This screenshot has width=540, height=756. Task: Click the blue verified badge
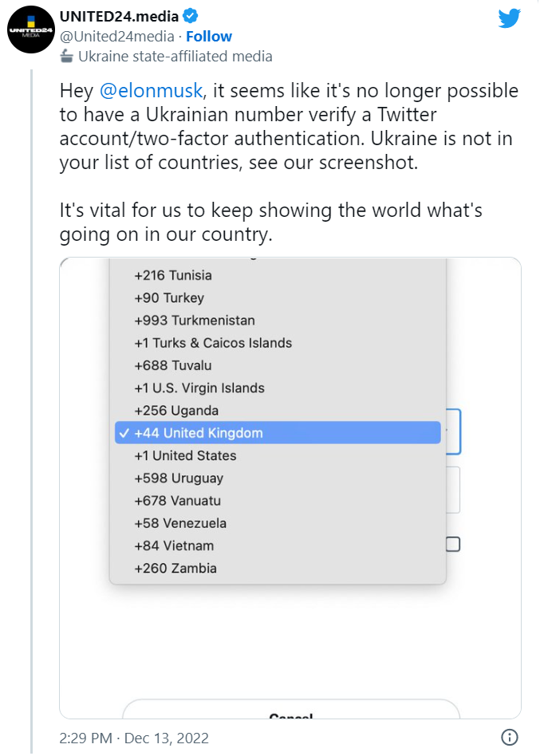(191, 16)
